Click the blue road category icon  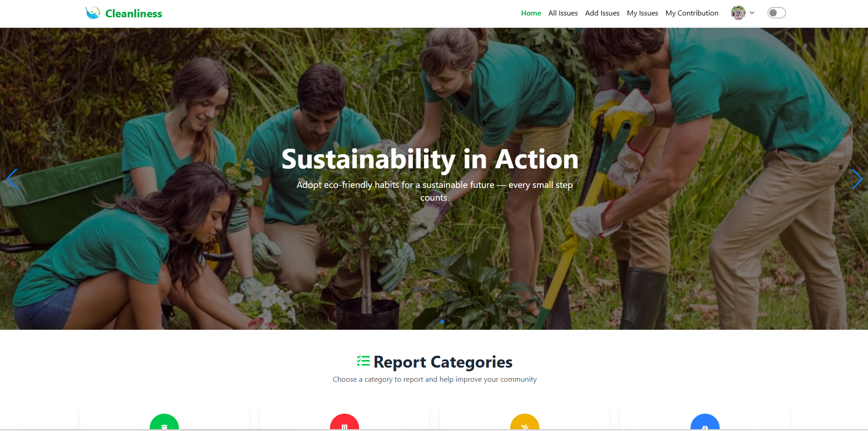(705, 423)
